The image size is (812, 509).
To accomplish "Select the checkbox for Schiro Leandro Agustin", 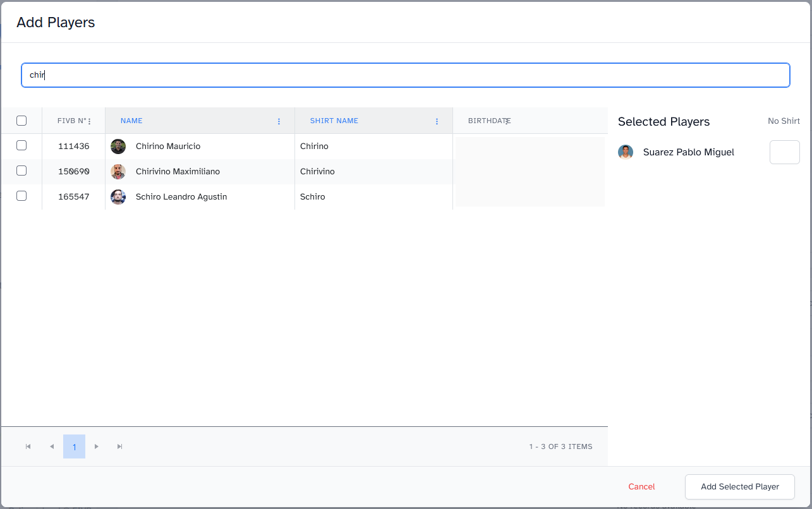I will (x=21, y=196).
